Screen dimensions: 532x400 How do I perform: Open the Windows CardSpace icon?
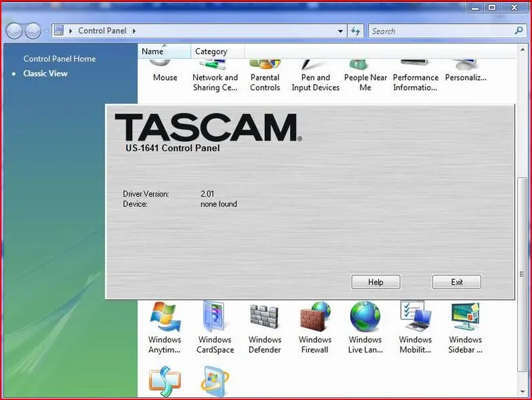(215, 327)
